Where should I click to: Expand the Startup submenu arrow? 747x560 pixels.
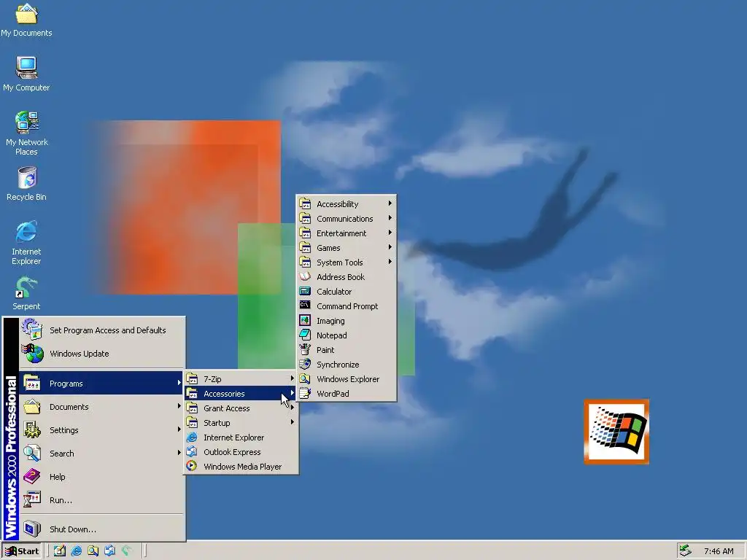pos(292,422)
